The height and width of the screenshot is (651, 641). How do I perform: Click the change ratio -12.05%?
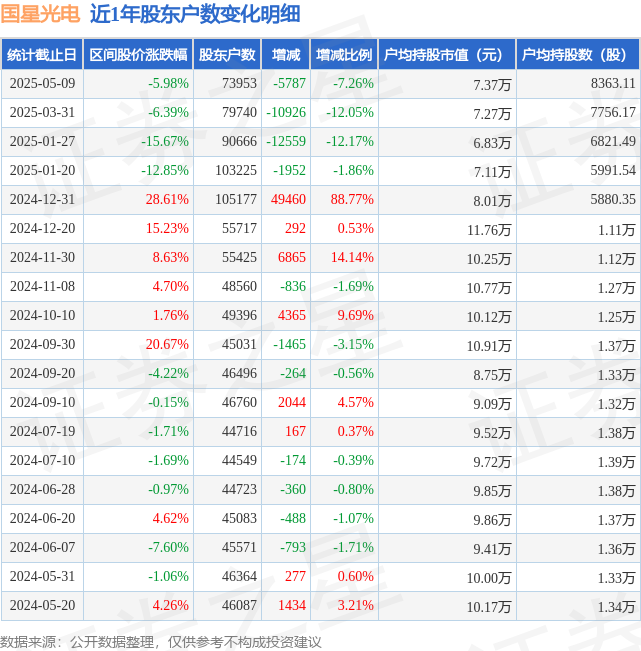pos(350,113)
